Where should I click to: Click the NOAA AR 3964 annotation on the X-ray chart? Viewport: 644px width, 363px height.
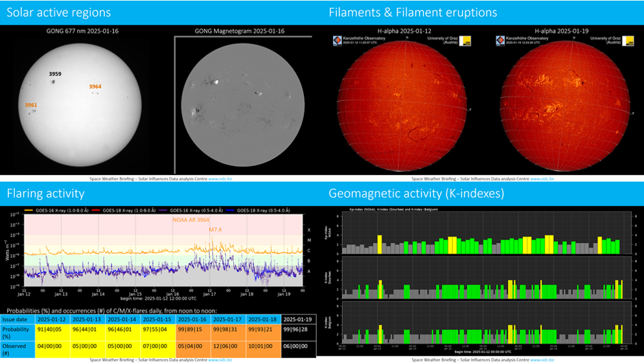pyautogui.click(x=190, y=220)
